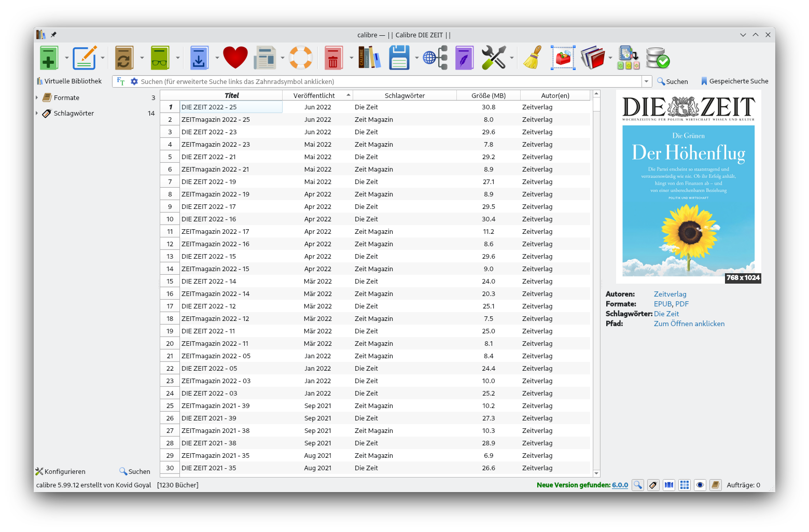Open the Edit metadata pencil icon
809x532 pixels.
(x=85, y=58)
